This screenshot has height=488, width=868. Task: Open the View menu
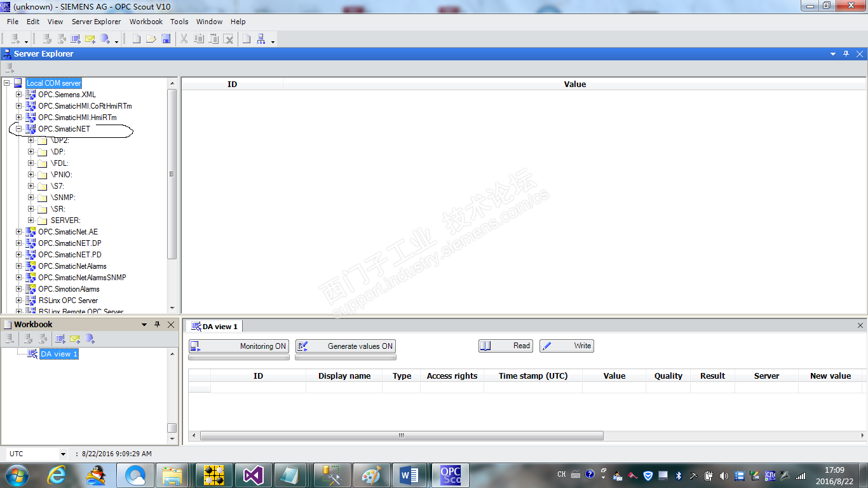point(55,22)
